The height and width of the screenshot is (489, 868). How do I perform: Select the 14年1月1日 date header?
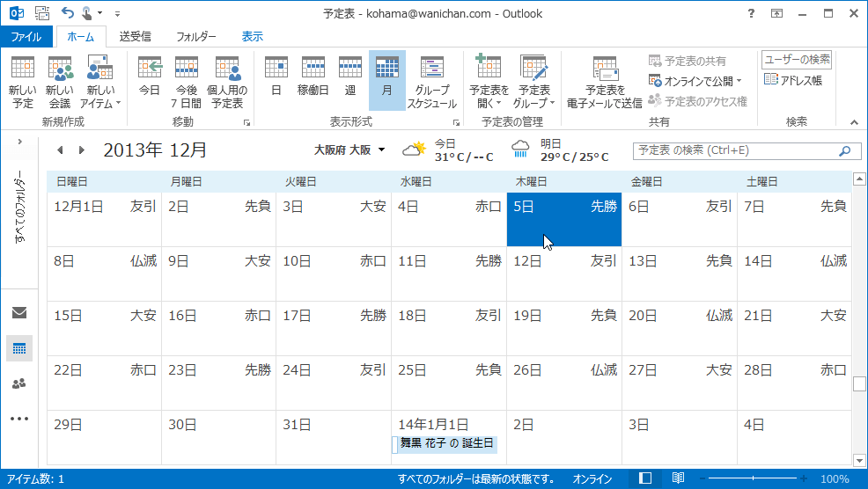pos(433,425)
